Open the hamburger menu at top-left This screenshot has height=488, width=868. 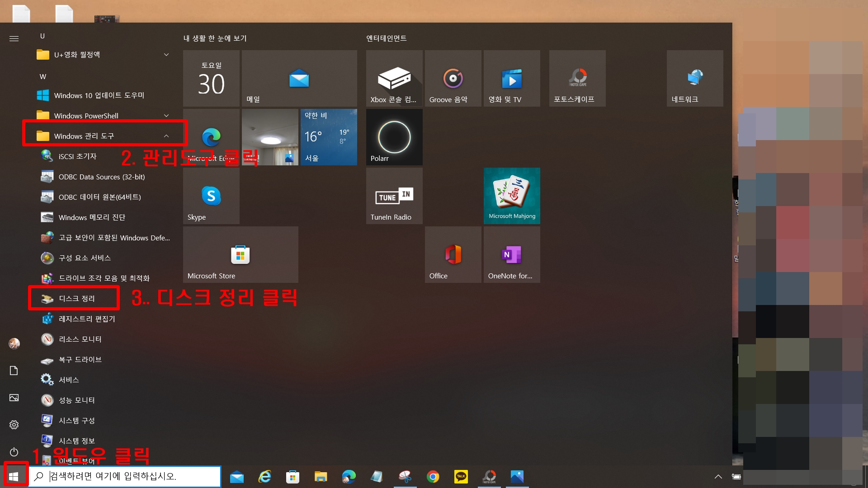click(x=14, y=39)
